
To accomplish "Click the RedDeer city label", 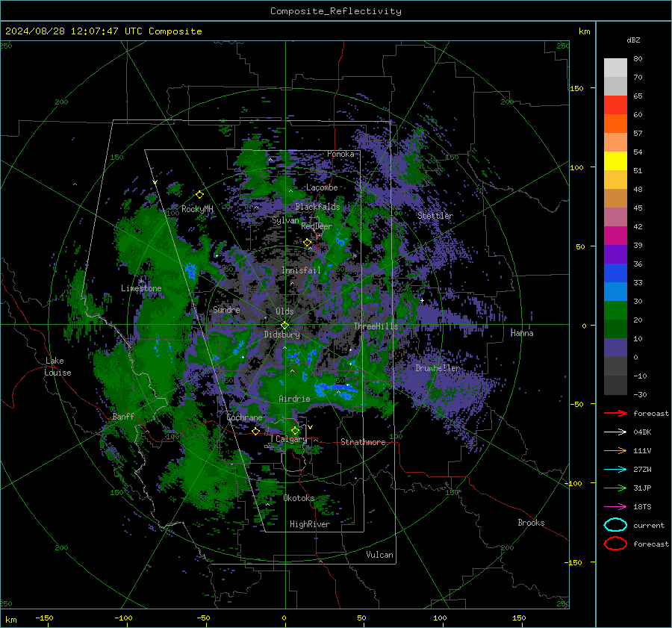I will click(317, 226).
